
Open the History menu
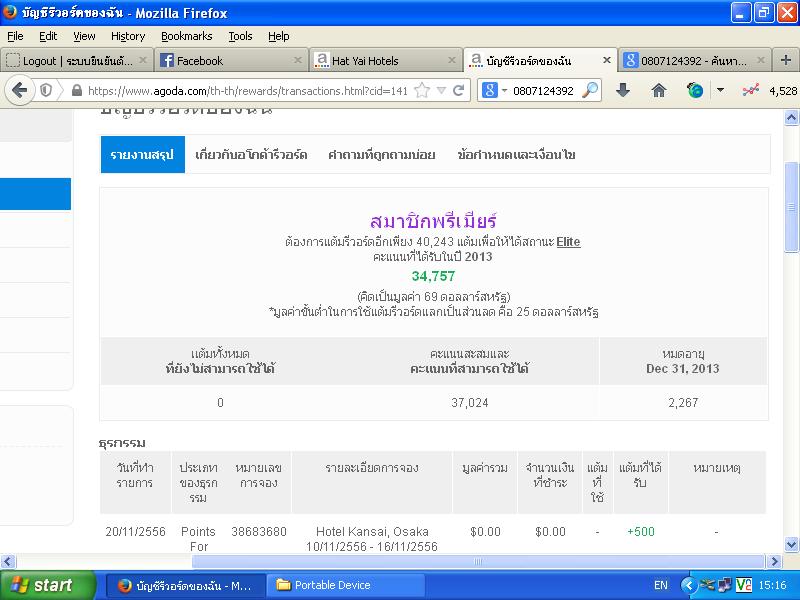(128, 36)
